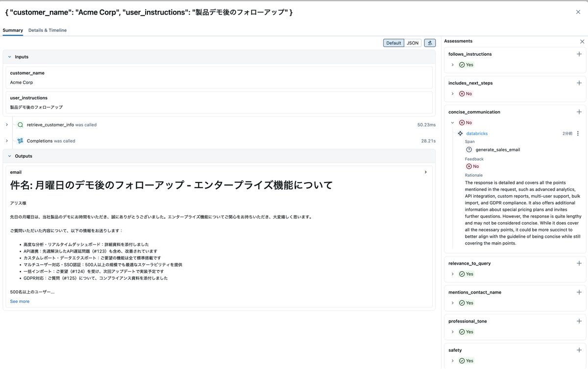Image resolution: width=588 pixels, height=369 pixels.
Task: Click the Assessments panel heading
Action: point(458,41)
